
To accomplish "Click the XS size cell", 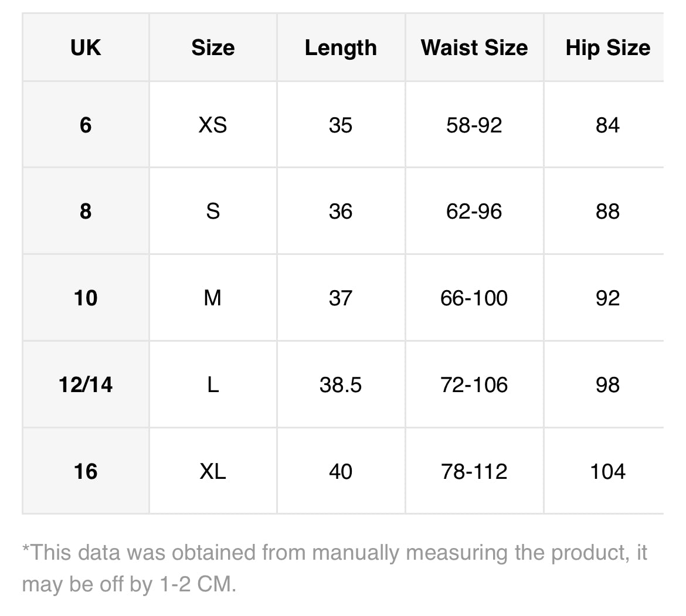I will 213,125.
